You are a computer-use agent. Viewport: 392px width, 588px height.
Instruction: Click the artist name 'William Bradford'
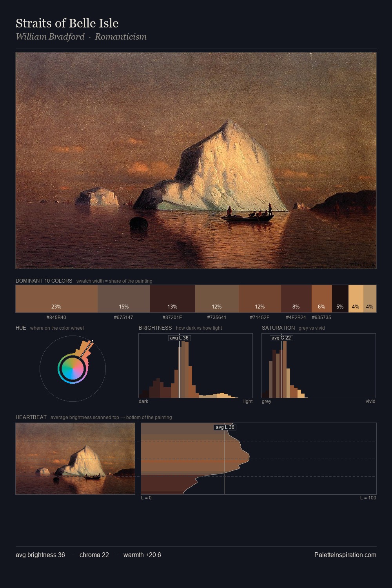tap(50, 37)
